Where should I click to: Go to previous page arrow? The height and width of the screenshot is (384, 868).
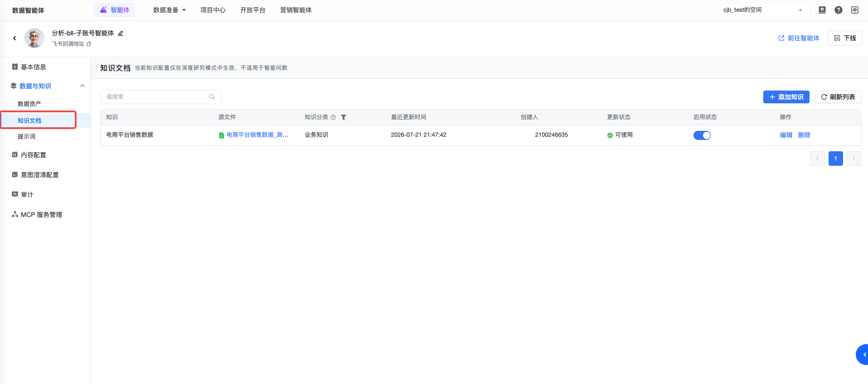pos(818,158)
